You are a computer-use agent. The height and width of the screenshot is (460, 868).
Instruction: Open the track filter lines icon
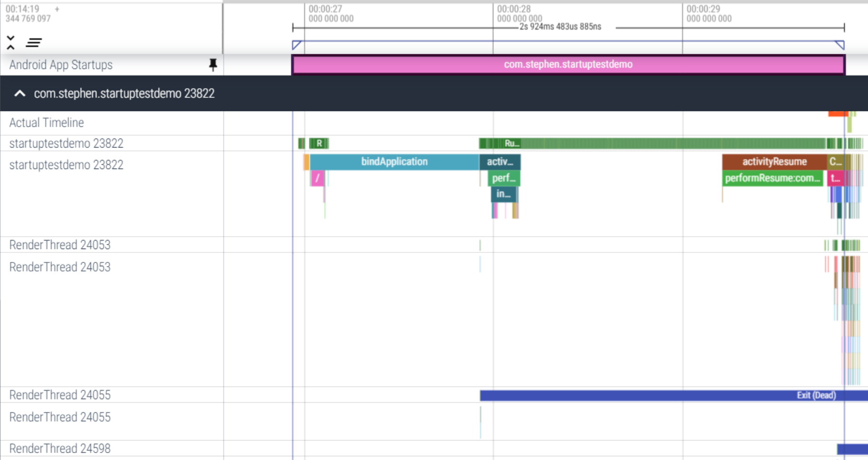(x=33, y=43)
